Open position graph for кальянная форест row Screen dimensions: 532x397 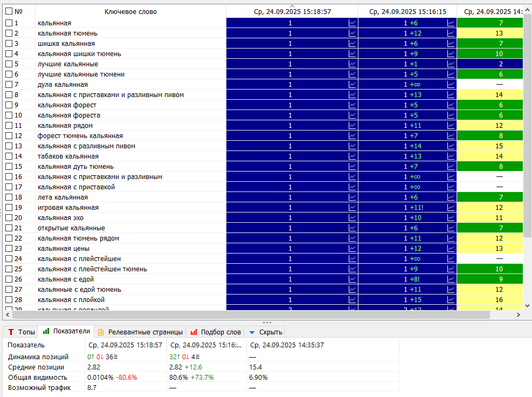tap(352, 105)
